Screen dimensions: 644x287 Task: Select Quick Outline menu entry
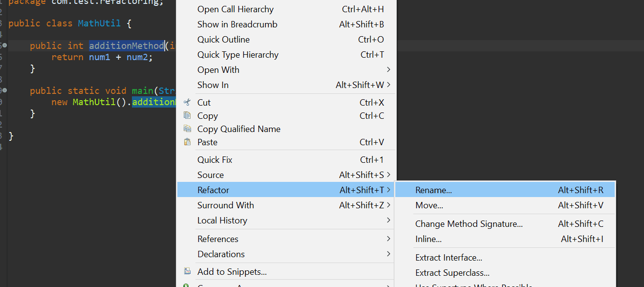point(286,40)
